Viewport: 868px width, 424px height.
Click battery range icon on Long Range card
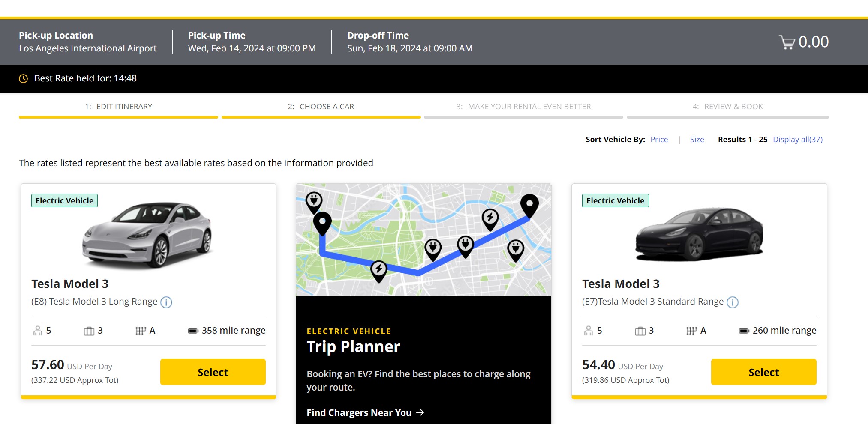tap(193, 331)
